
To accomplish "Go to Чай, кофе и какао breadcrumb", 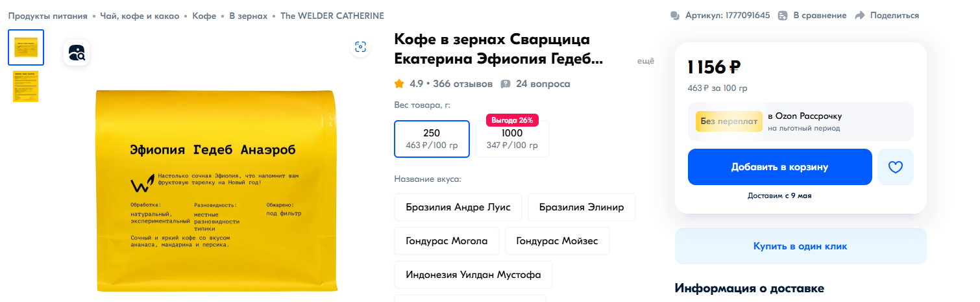I will pyautogui.click(x=140, y=16).
